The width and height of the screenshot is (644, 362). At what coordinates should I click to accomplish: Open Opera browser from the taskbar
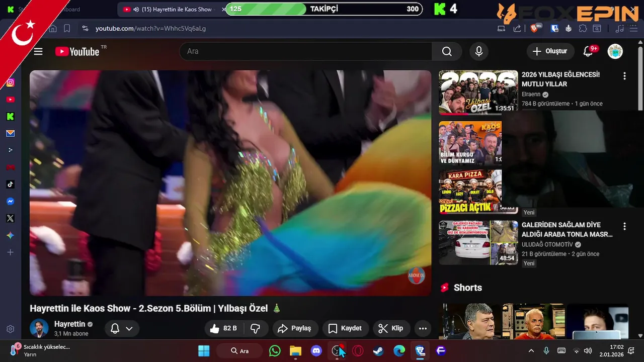click(358, 350)
